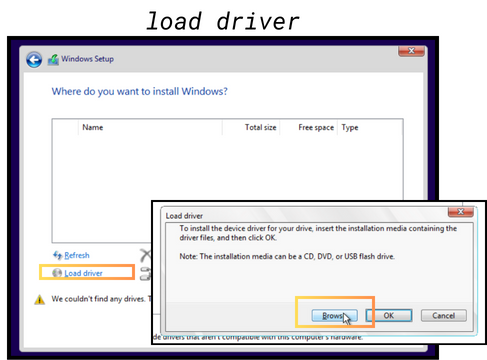The width and height of the screenshot is (487, 360).
Task: Click the 'Note: The installation media' text
Action: [287, 256]
